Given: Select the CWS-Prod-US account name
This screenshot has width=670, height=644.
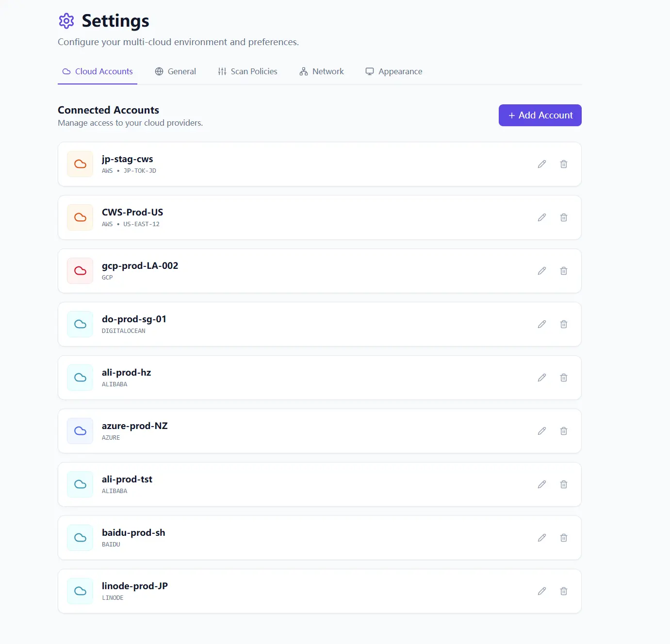Looking at the screenshot, I should [132, 213].
